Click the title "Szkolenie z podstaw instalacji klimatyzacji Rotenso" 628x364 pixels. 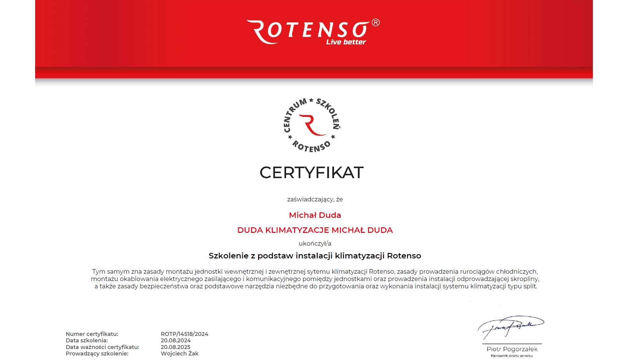coord(315,256)
